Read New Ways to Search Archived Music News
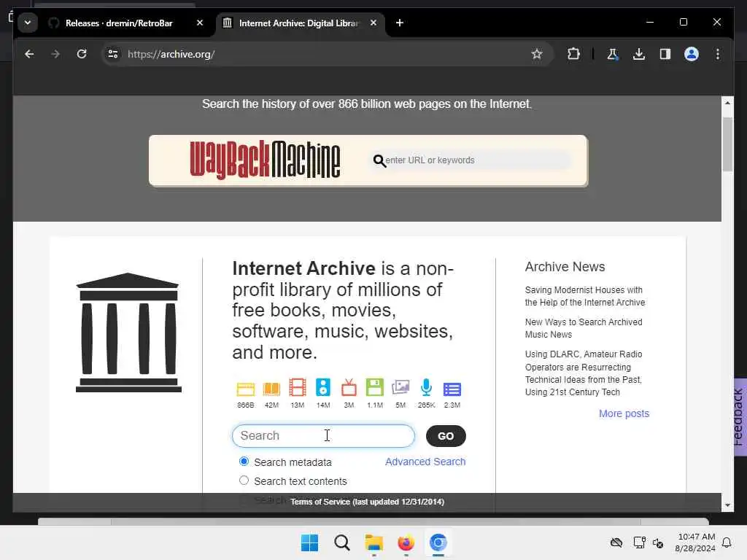This screenshot has height=560, width=747. [583, 328]
